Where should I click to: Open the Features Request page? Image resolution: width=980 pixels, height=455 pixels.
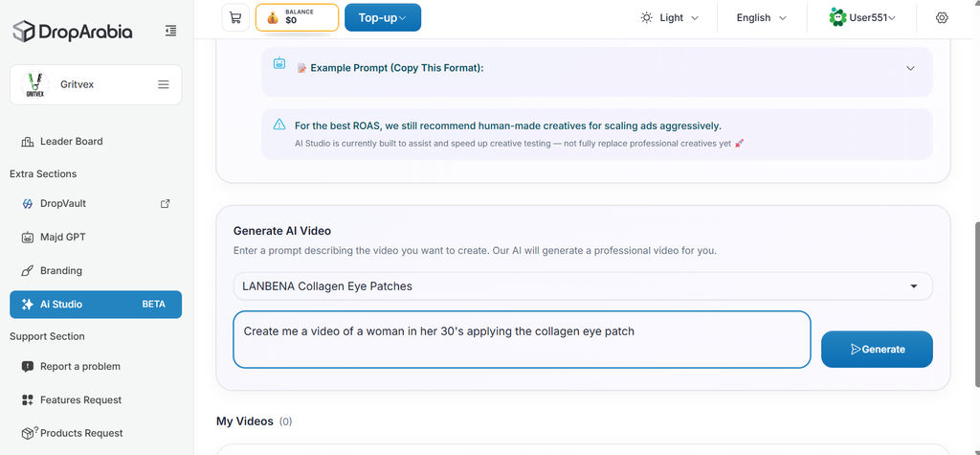96,400
